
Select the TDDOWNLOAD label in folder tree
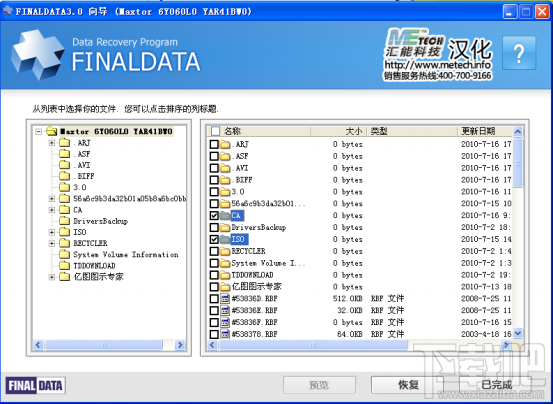tap(94, 265)
